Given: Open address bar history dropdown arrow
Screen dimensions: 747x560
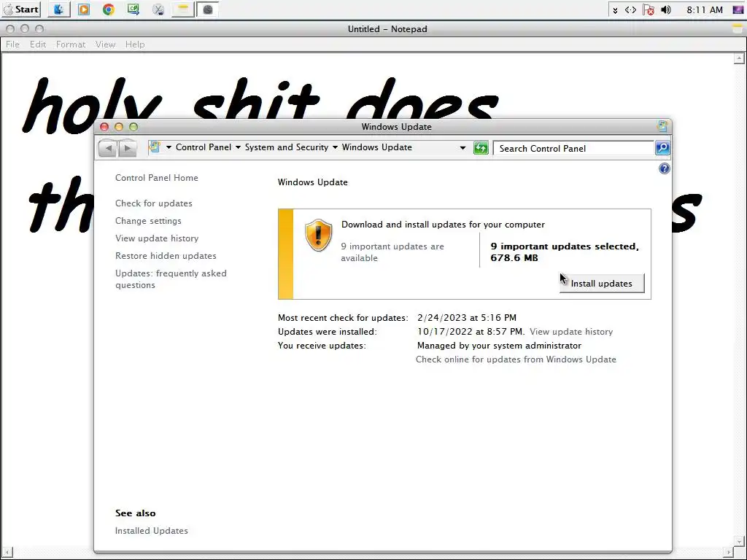Looking at the screenshot, I should pyautogui.click(x=462, y=148).
